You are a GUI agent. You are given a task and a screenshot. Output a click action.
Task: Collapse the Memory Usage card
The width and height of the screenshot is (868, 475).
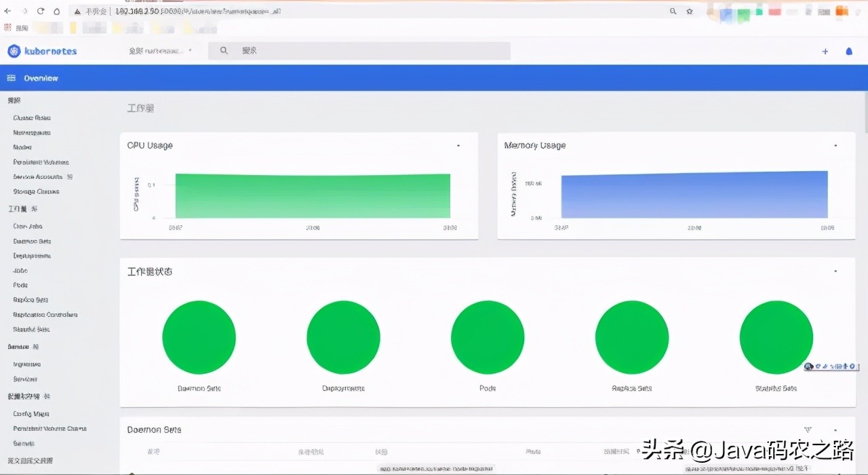coord(835,146)
